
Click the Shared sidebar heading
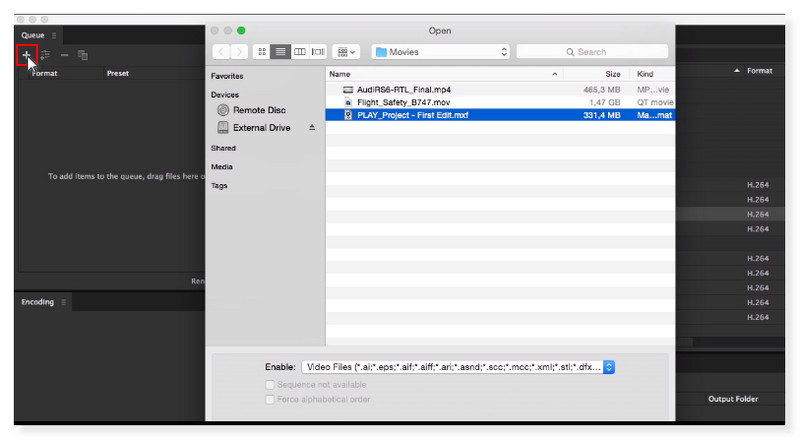pyautogui.click(x=223, y=148)
